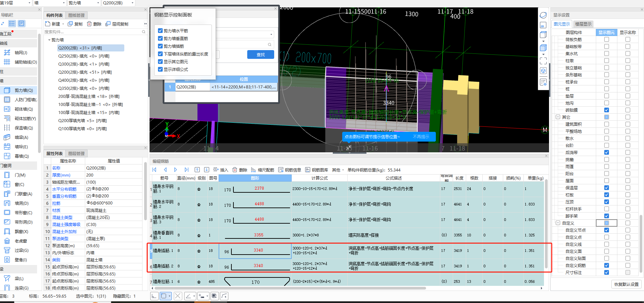644x303 pixels.
Task: Click 不再提示 link in blue tooltip
Action: [x=421, y=137]
